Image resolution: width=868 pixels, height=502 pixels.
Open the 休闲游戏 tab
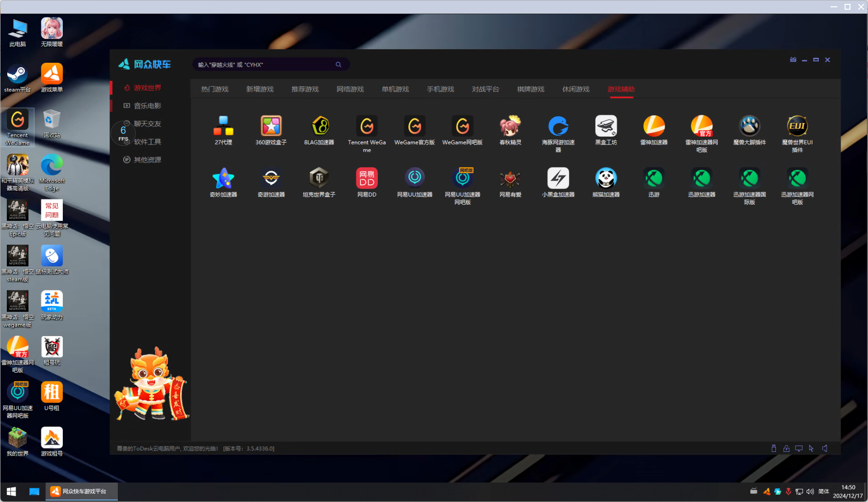[576, 89]
